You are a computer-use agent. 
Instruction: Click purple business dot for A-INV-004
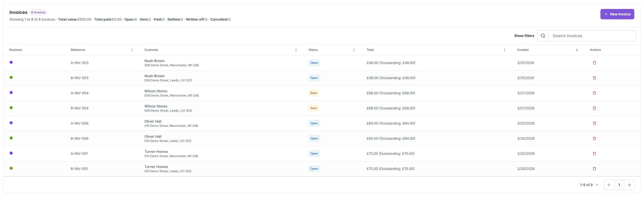(x=11, y=93)
